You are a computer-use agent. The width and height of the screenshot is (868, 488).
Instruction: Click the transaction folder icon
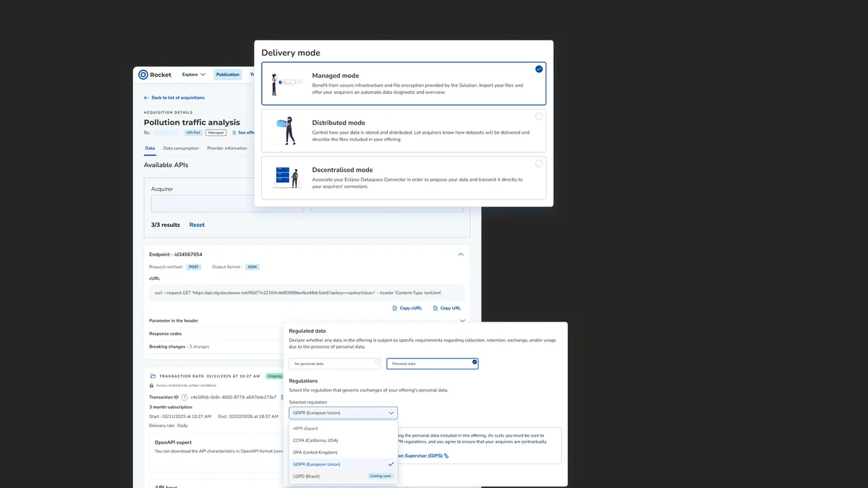[153, 376]
